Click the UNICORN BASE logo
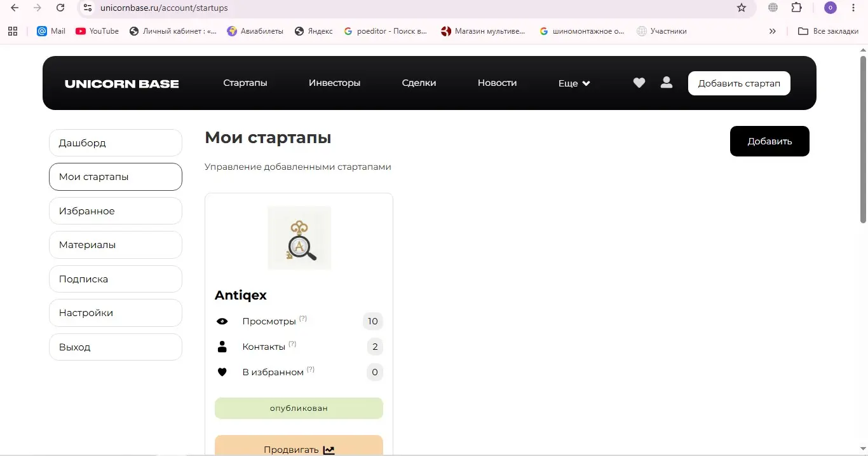 click(x=122, y=83)
